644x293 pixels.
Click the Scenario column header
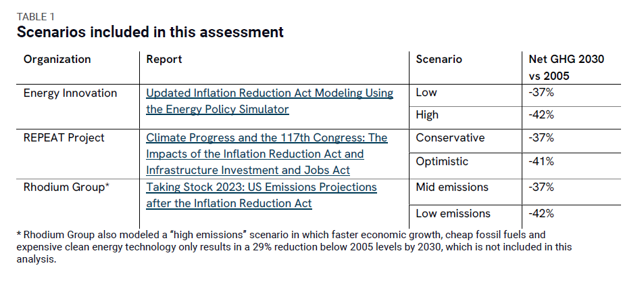coord(439,60)
